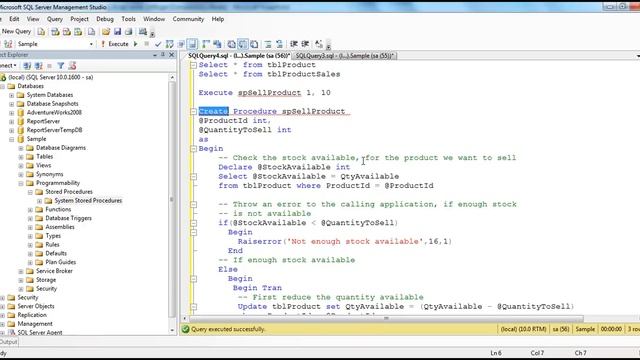Open the Query menu
The image size is (640, 360).
tap(55, 19)
